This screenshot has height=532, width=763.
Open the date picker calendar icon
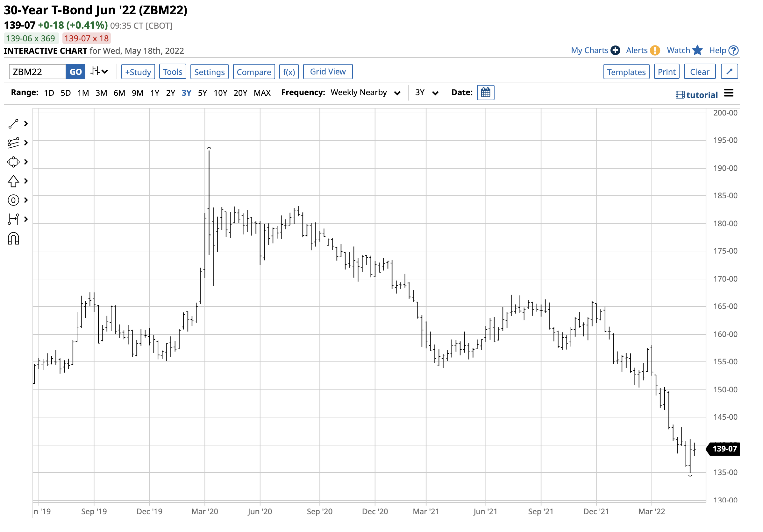(x=486, y=93)
